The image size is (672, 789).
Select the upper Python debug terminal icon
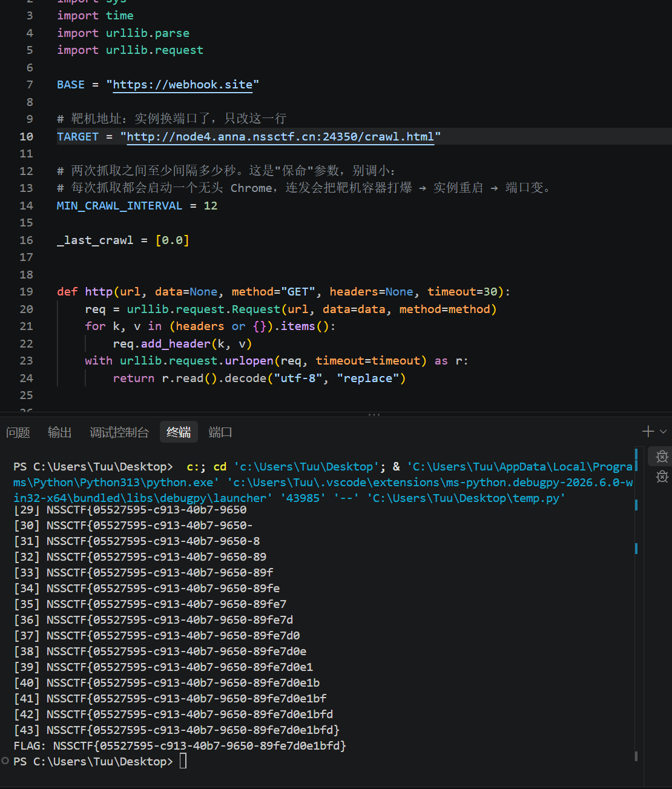[662, 457]
